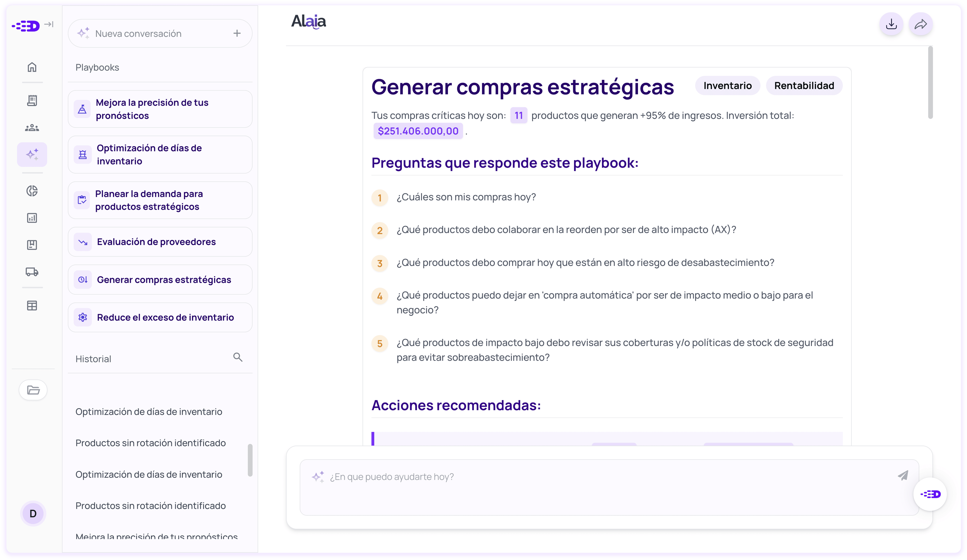The image size is (967, 560).
Task: Open Generar compras estratégicas playbook card
Action: 160,280
